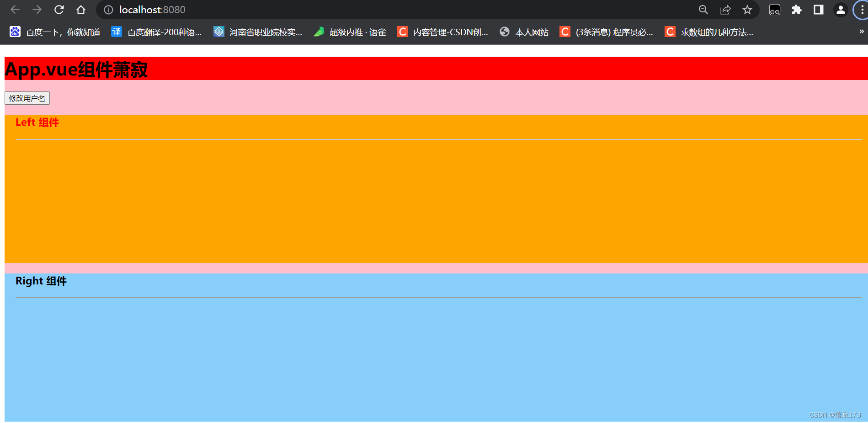The height and width of the screenshot is (423, 868).
Task: Open 百度翻译-200种语 bookmark
Action: pos(157,32)
